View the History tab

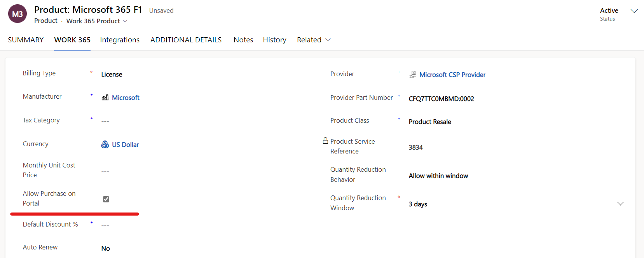[274, 40]
